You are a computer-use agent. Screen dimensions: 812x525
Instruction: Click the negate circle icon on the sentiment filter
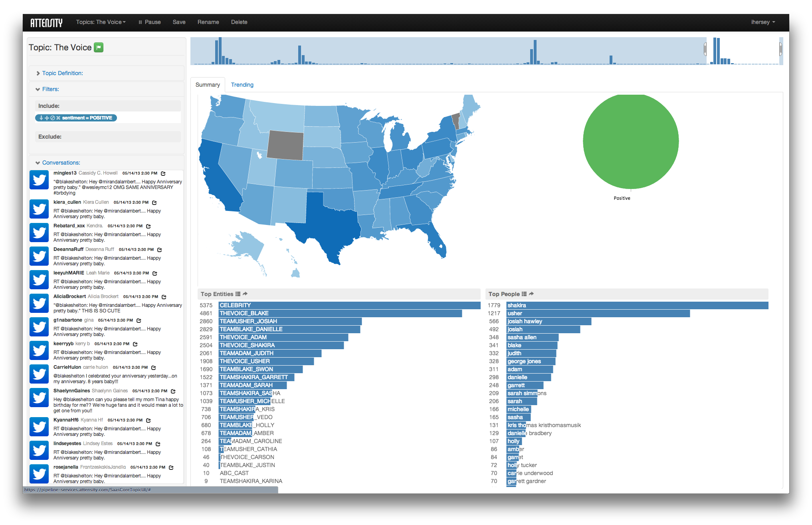coord(52,118)
